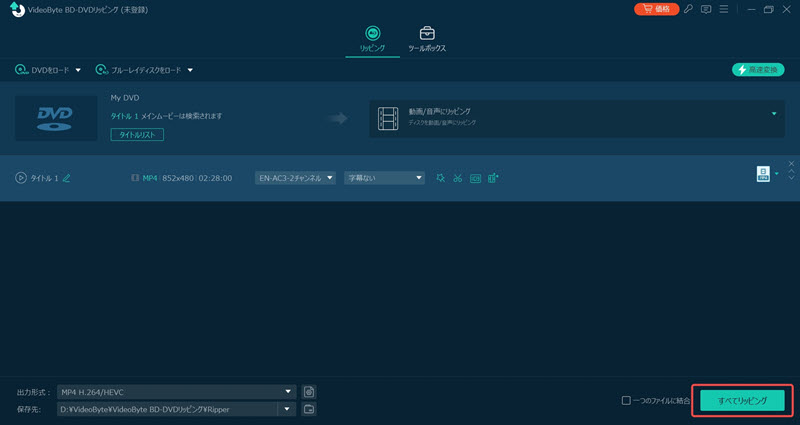Select the リッピング tab

click(x=372, y=39)
